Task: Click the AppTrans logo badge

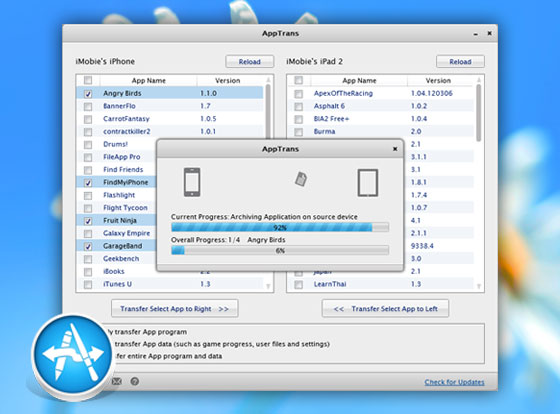Action: pyautogui.click(x=73, y=354)
